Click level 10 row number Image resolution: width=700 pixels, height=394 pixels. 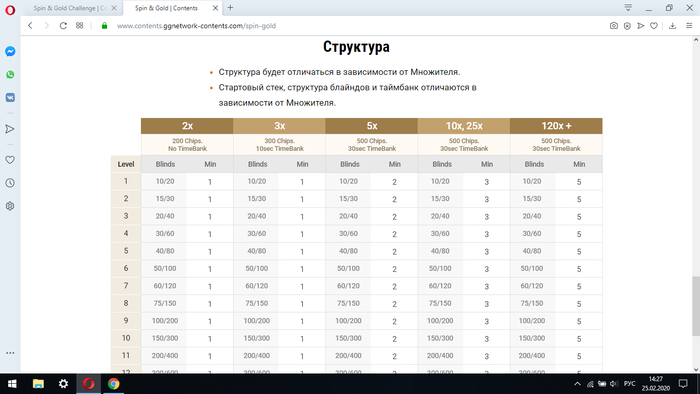coord(126,338)
